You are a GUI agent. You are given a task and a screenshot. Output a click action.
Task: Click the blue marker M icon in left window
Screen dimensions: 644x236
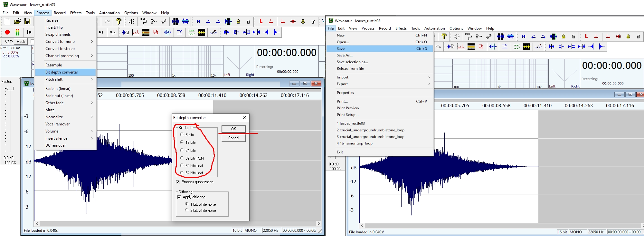point(198,22)
